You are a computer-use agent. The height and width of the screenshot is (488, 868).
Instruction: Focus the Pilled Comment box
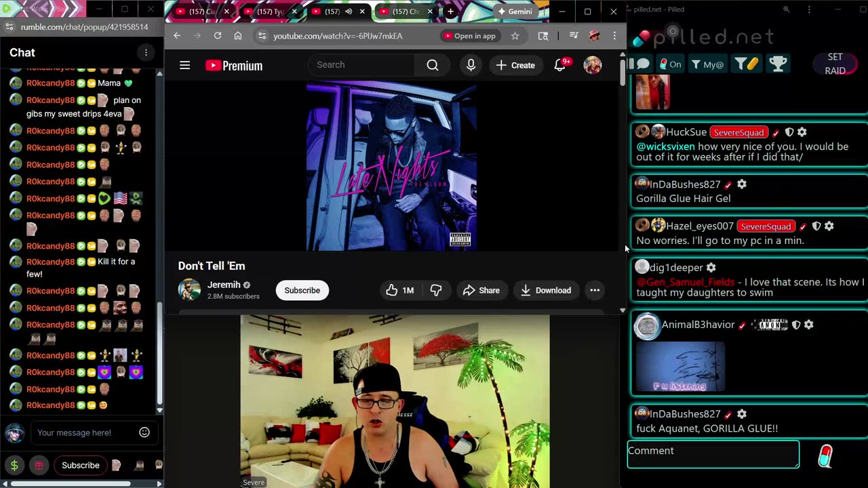[x=713, y=454]
